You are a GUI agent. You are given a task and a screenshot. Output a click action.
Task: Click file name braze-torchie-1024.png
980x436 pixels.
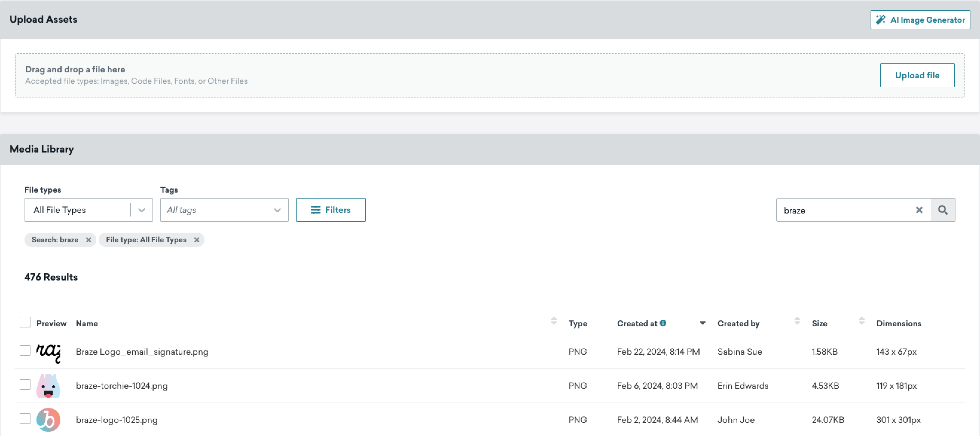click(x=121, y=386)
